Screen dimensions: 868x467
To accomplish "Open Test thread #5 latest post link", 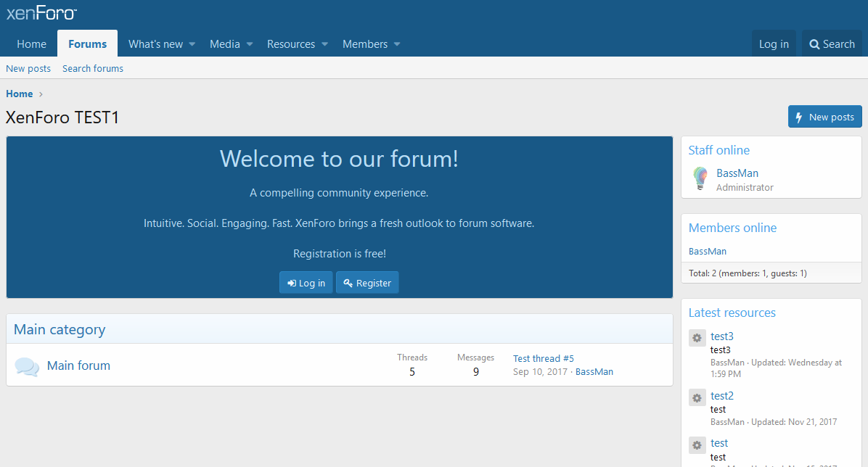I will [543, 358].
